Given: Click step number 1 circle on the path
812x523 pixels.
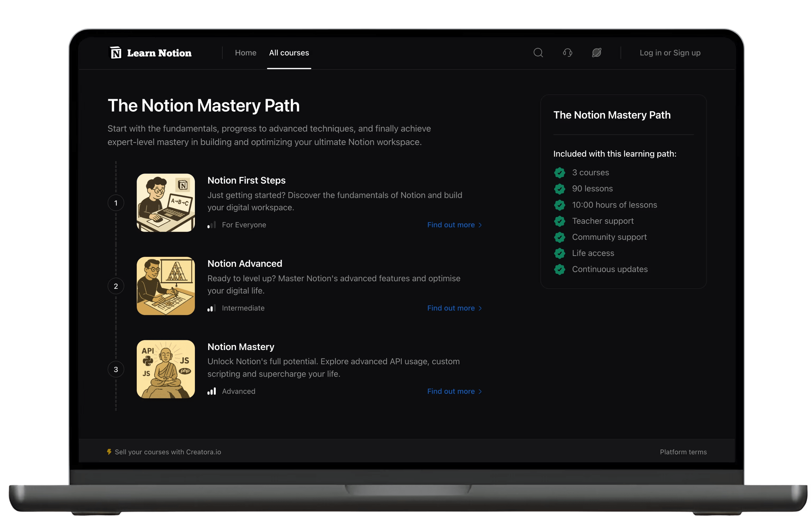Looking at the screenshot, I should pyautogui.click(x=116, y=203).
